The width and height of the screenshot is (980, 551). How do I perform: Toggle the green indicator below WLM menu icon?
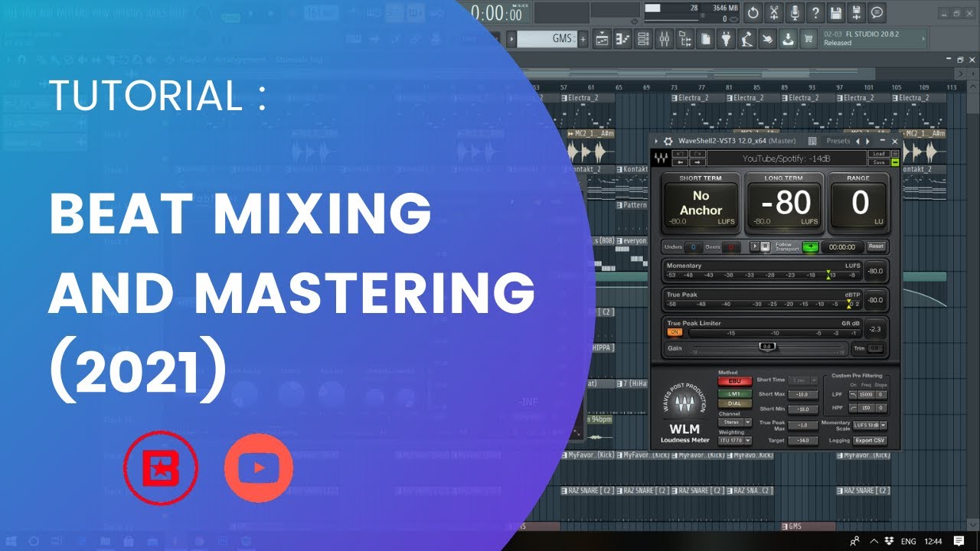[895, 162]
